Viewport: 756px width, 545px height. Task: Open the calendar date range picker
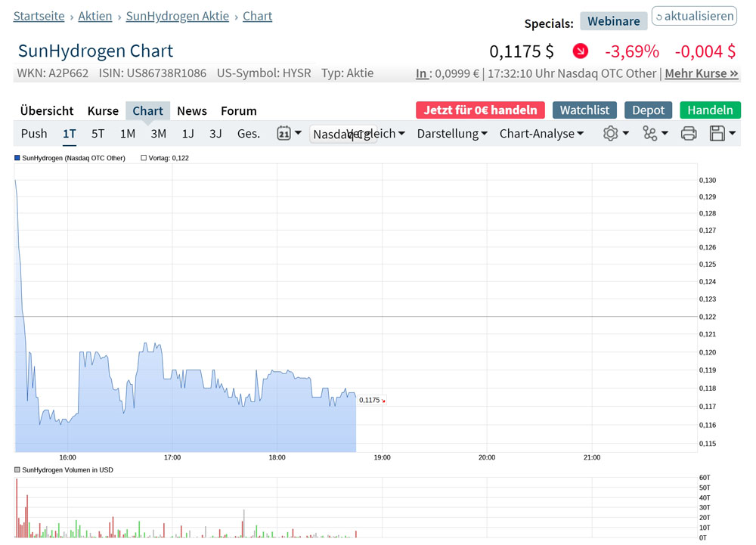click(289, 134)
